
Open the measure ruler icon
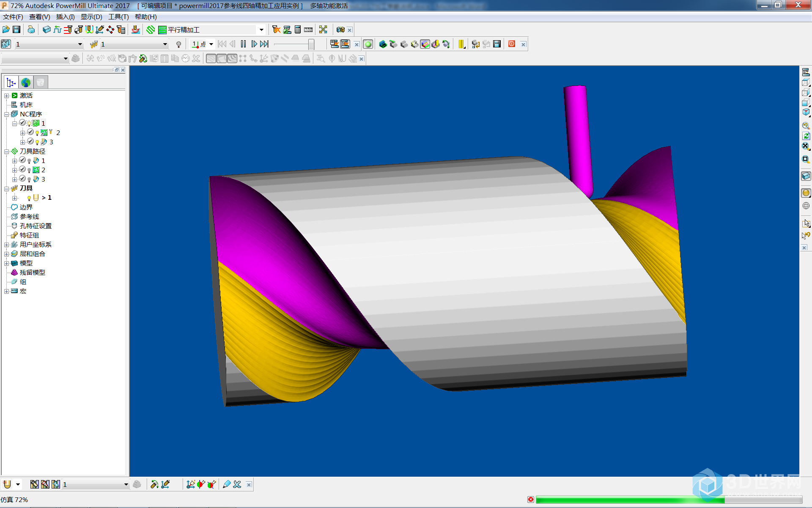[308, 30]
